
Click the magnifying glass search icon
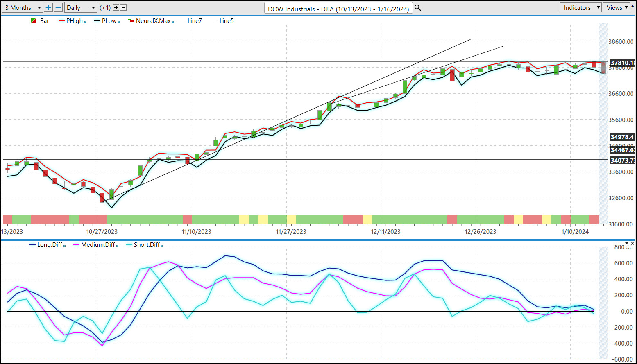point(418,8)
